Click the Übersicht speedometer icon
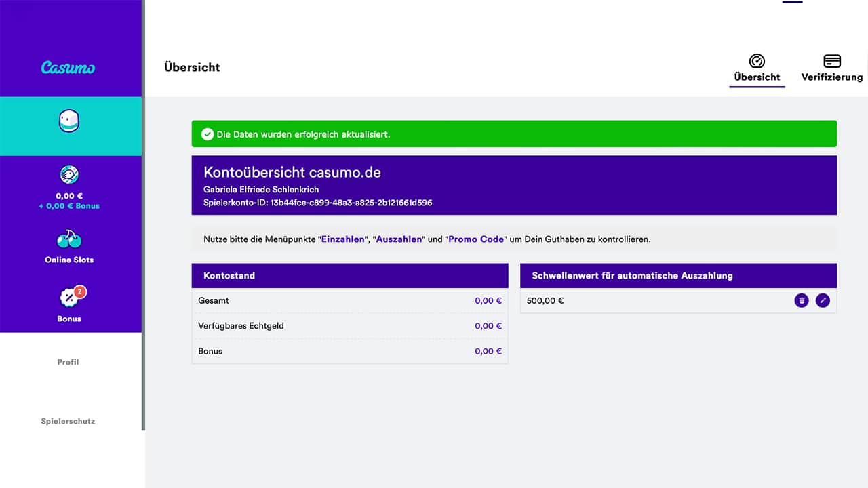The height and width of the screenshot is (488, 868). [x=757, y=61]
